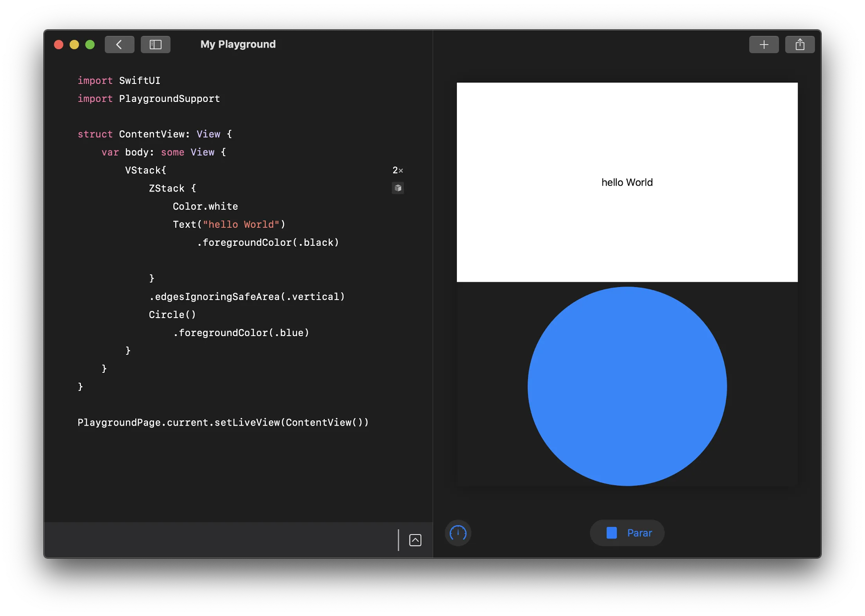Click the yellow minimize window button
This screenshot has width=865, height=616.
coord(74,45)
